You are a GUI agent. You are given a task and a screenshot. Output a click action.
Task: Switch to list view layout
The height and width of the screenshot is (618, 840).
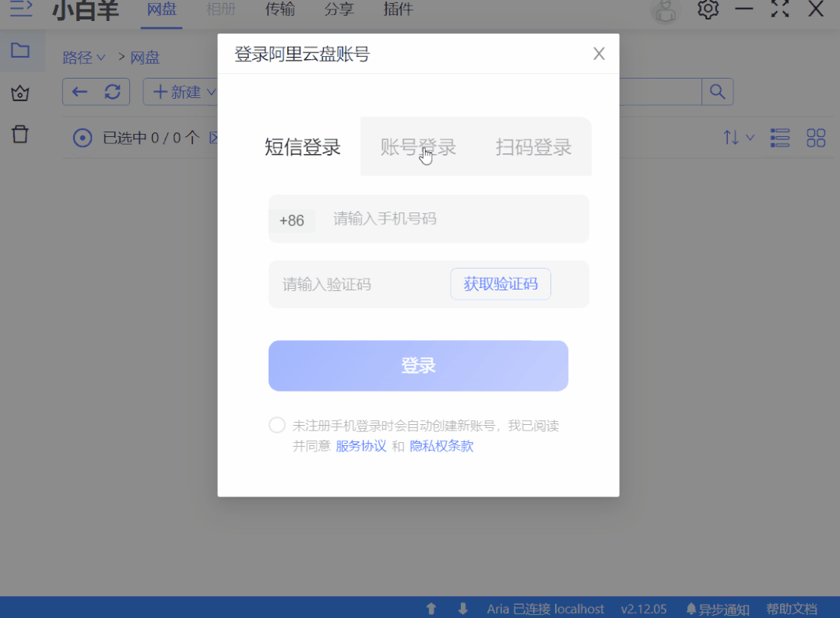(779, 138)
